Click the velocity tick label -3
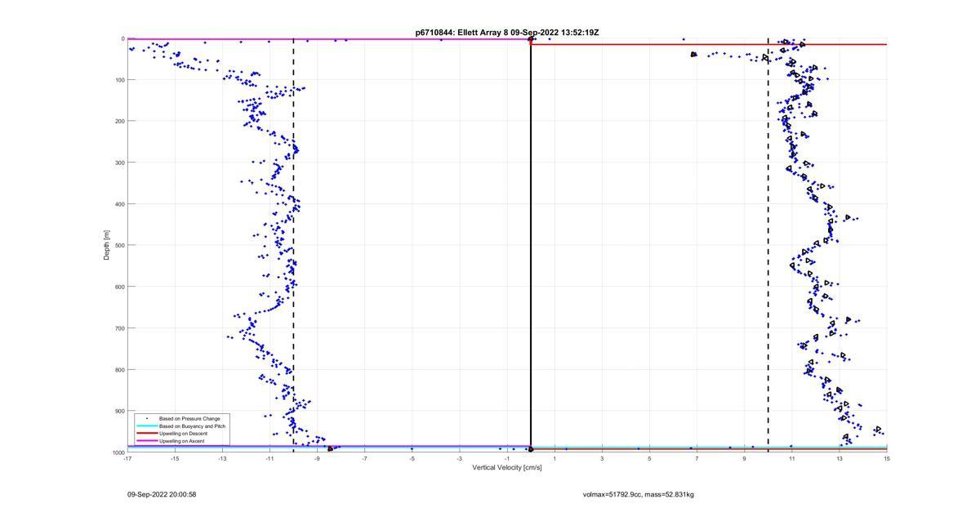980x508 pixels. pyautogui.click(x=460, y=458)
